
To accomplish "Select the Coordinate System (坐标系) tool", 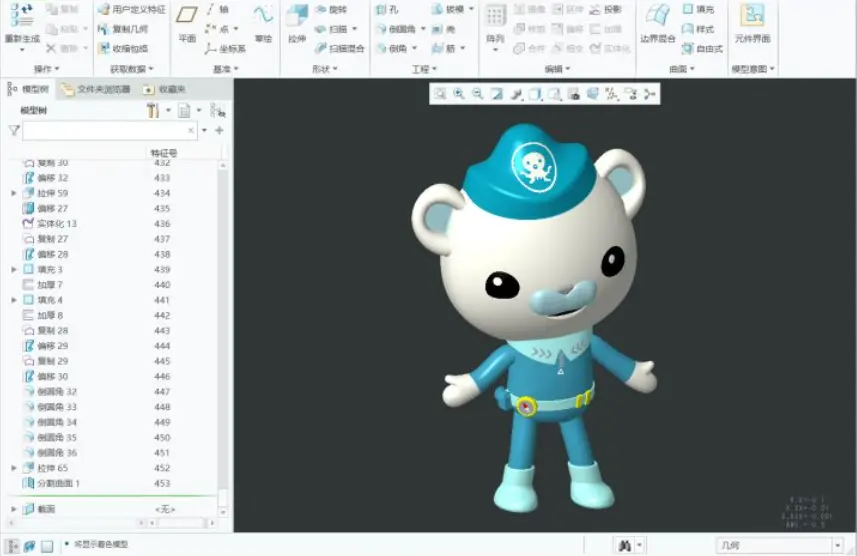I will click(225, 49).
